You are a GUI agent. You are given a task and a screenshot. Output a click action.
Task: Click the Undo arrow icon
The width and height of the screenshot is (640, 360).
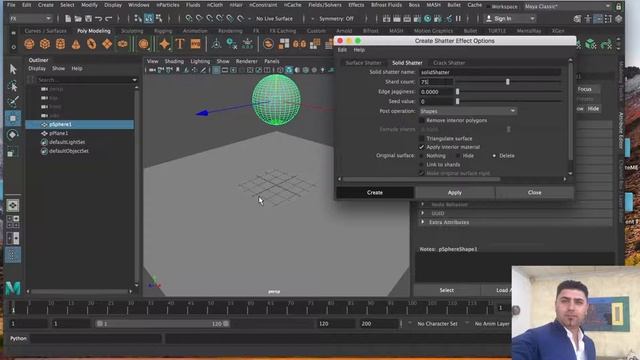[x=98, y=18]
